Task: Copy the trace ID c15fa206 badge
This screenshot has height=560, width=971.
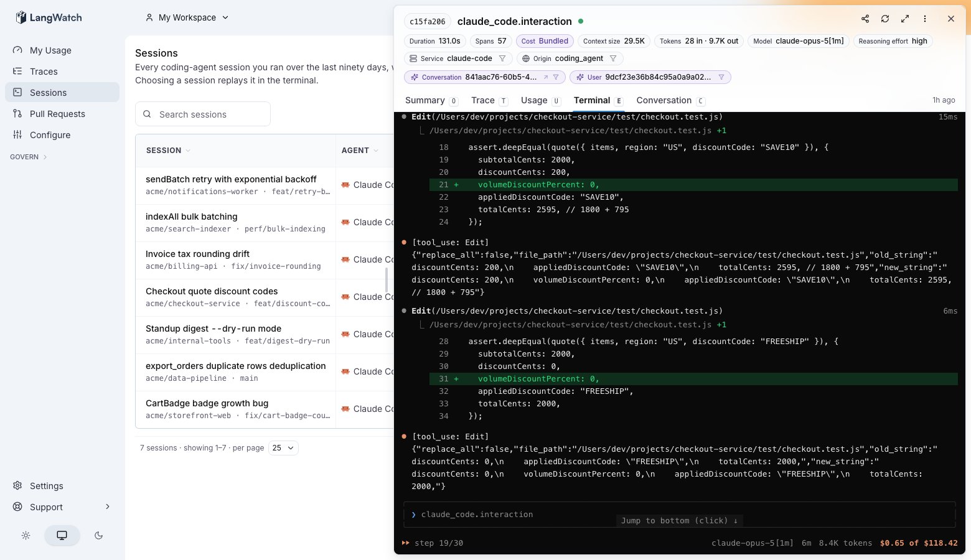Action: (x=428, y=21)
